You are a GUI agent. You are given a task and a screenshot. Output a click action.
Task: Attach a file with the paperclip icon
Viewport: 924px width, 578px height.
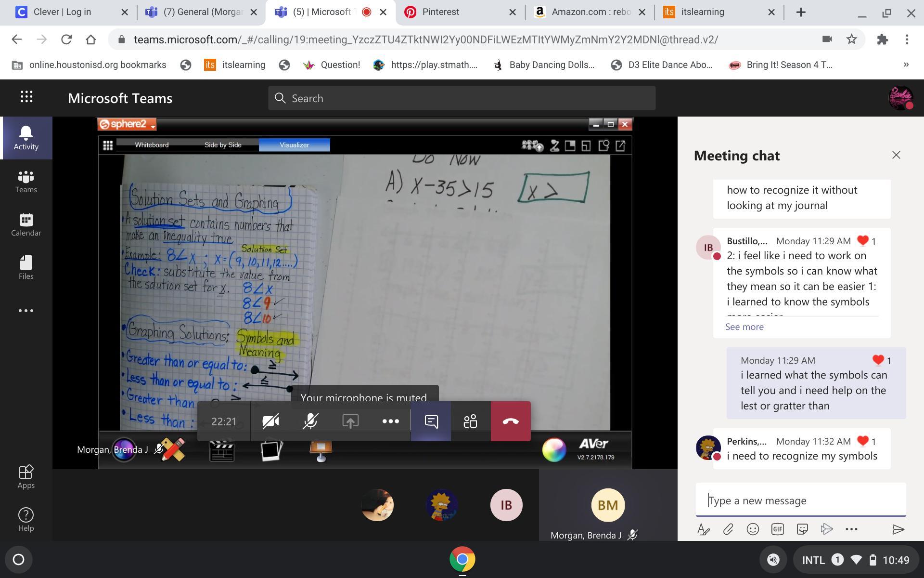(x=728, y=529)
